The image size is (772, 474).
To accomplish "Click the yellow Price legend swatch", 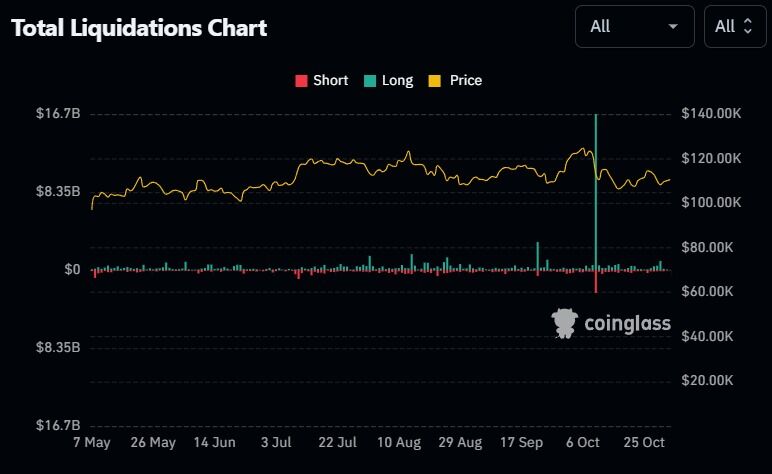I will [x=435, y=80].
